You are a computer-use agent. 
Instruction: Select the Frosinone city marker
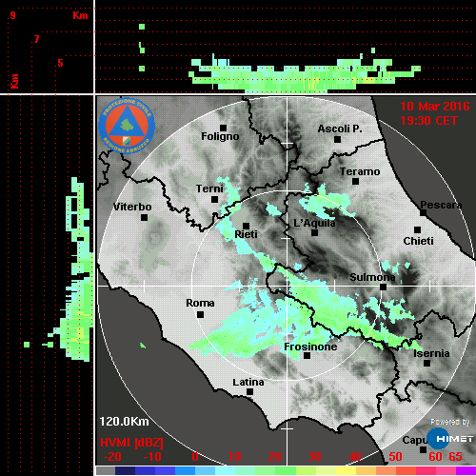point(307,356)
